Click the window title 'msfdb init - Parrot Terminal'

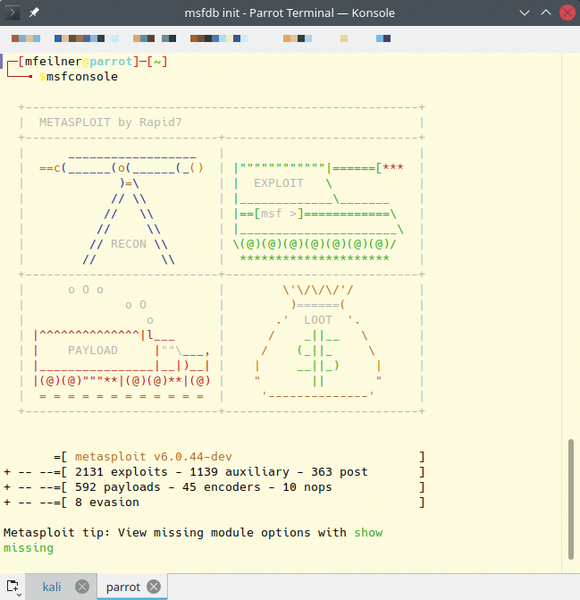click(x=259, y=13)
